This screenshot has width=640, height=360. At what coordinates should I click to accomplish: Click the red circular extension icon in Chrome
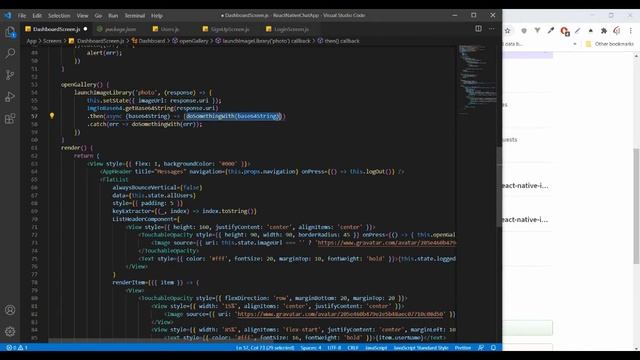click(564, 31)
